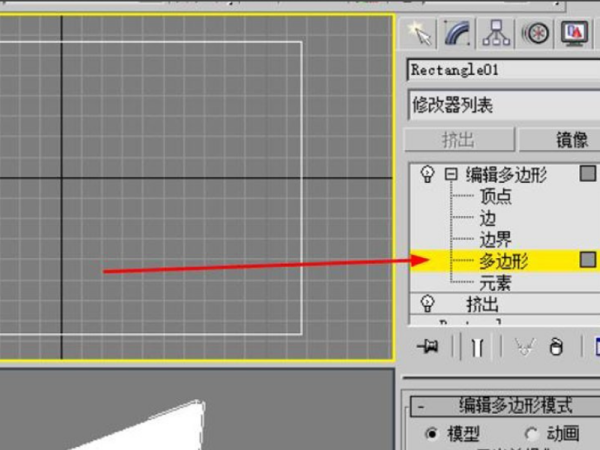Select the 动画 radio button
The width and height of the screenshot is (600, 450).
point(532,434)
